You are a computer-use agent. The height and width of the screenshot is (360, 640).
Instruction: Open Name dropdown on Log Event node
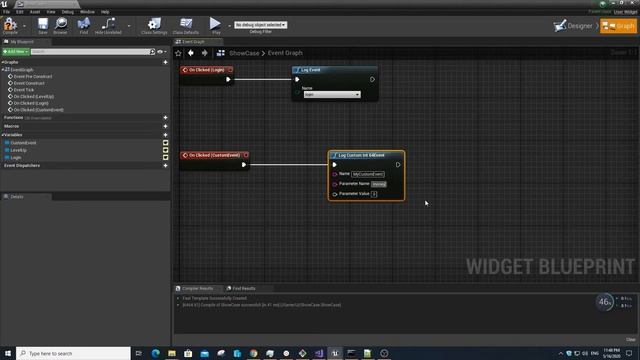(x=332, y=95)
